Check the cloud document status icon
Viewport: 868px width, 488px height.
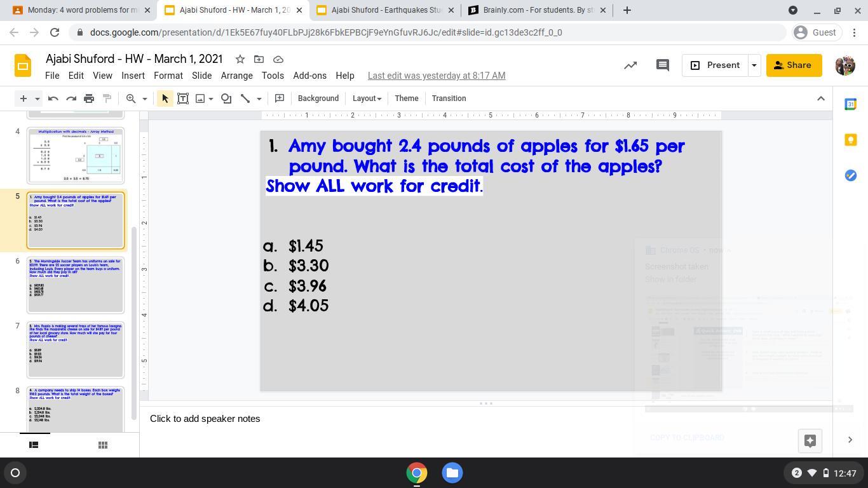[x=278, y=59]
